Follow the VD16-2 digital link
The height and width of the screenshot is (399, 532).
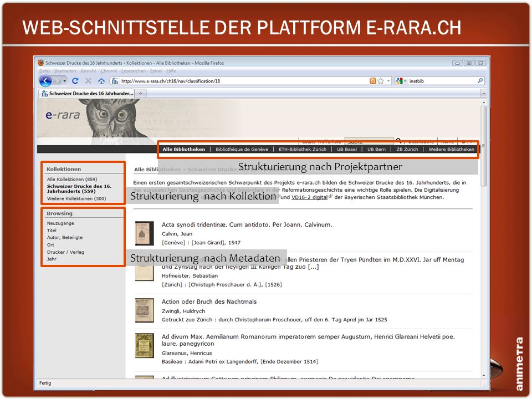[x=309, y=197]
